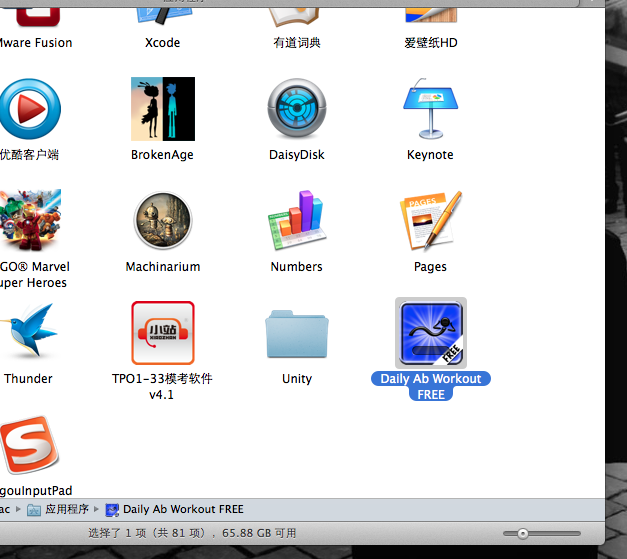Select the LEGO Marvel Super Heroes icon
627x559 pixels.
(x=30, y=219)
